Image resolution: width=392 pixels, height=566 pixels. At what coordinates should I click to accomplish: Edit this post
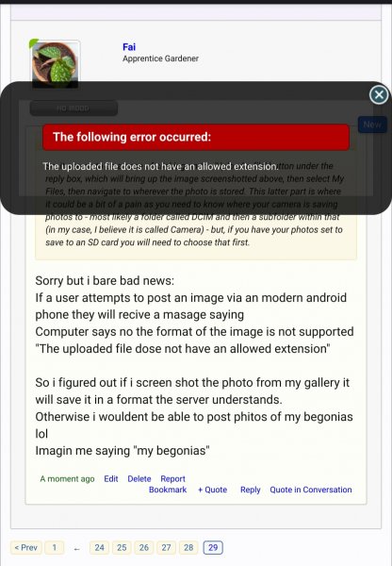(110, 478)
